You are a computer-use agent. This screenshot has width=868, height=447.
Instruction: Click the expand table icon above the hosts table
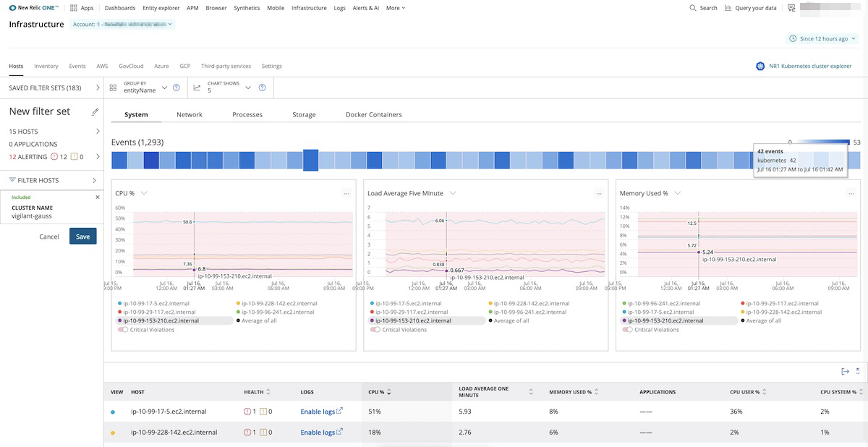point(858,371)
